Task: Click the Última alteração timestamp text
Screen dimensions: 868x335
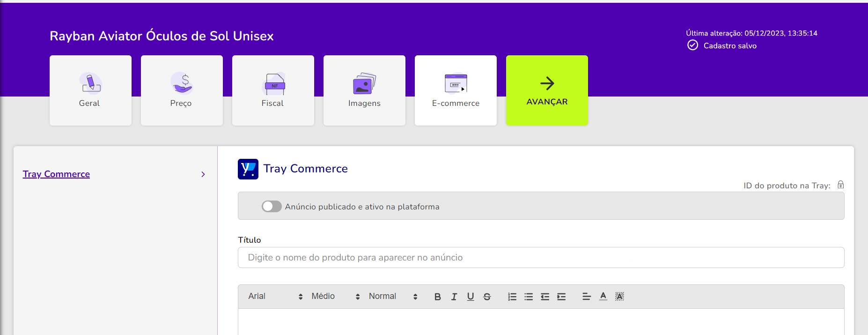Action: (751, 33)
